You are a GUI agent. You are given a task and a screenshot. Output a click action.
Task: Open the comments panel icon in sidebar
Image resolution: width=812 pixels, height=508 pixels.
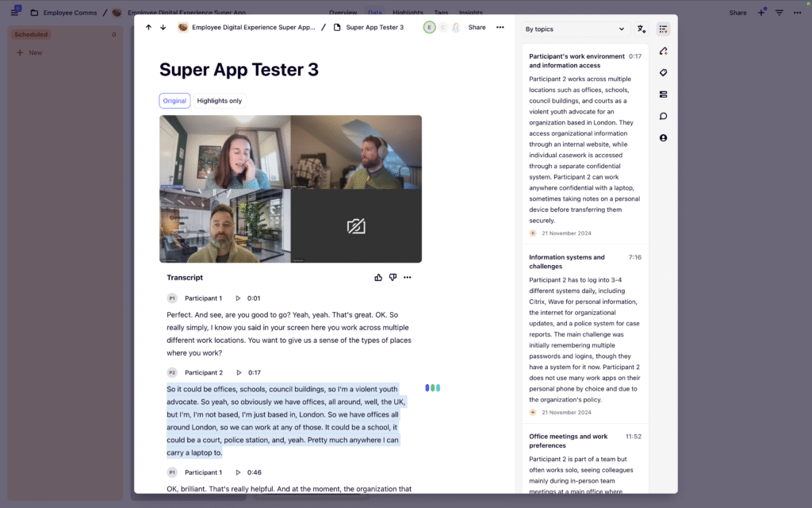tap(663, 116)
